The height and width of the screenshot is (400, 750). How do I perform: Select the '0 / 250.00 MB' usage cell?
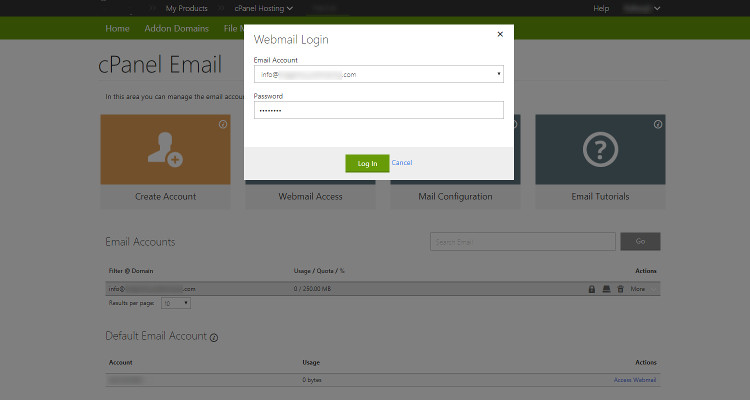point(312,289)
